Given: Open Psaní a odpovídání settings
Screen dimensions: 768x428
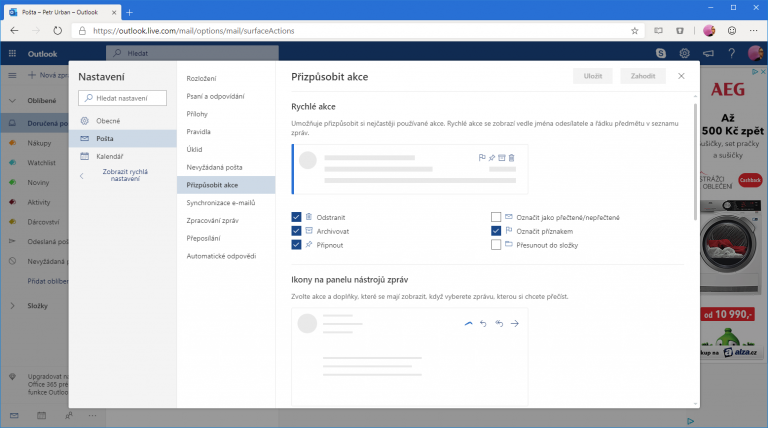Looking at the screenshot, I should pos(226,96).
